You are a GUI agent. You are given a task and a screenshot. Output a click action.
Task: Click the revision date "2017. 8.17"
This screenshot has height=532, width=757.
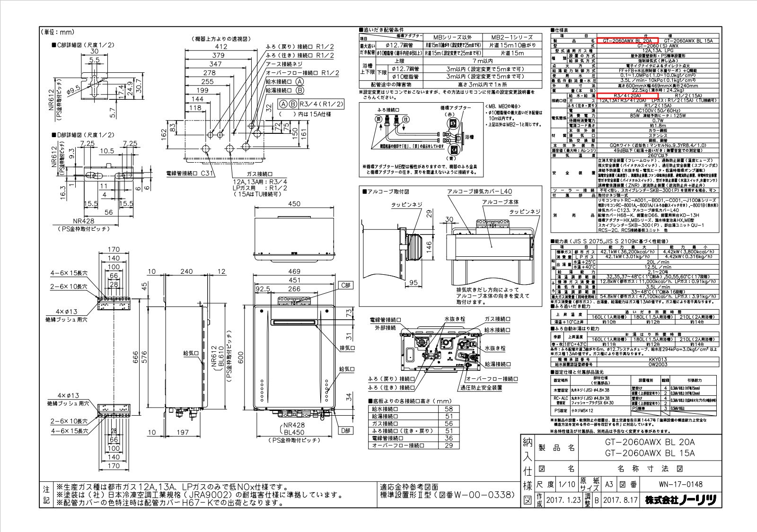pos(621,500)
